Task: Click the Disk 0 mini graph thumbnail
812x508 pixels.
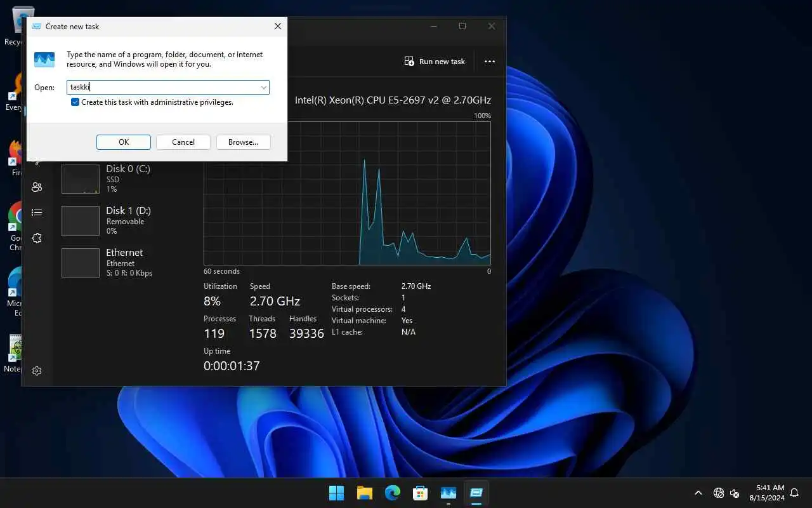Action: pos(81,179)
